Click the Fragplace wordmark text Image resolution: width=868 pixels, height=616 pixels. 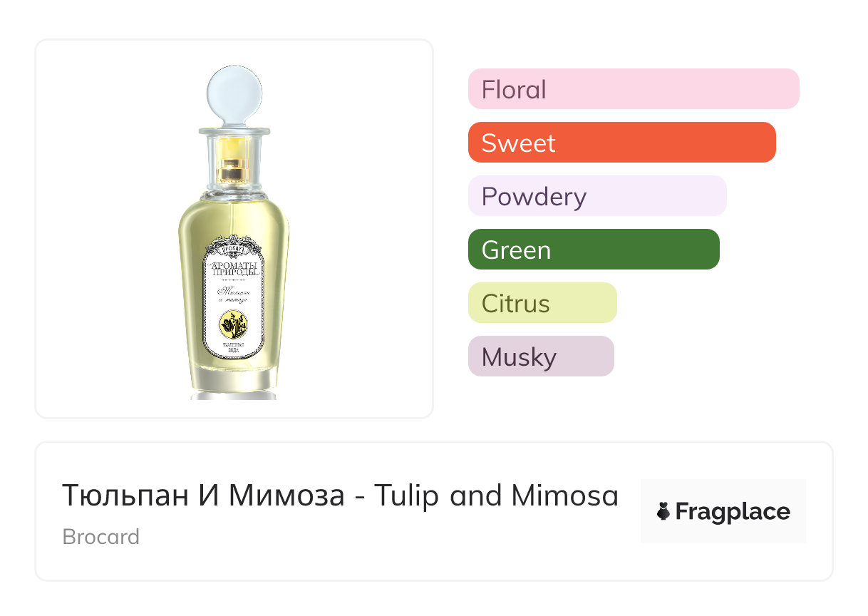click(x=732, y=512)
